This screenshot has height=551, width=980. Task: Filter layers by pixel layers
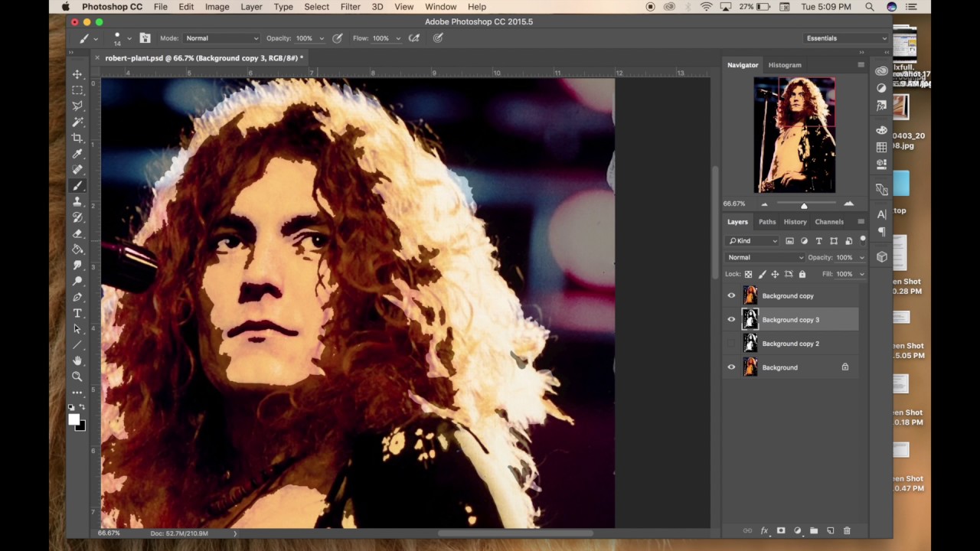789,241
